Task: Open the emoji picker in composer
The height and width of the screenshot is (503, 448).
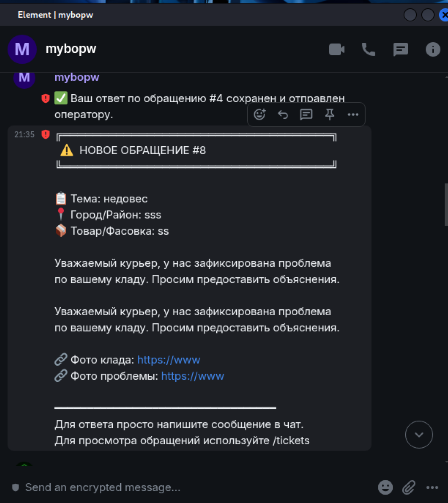Action: [385, 487]
